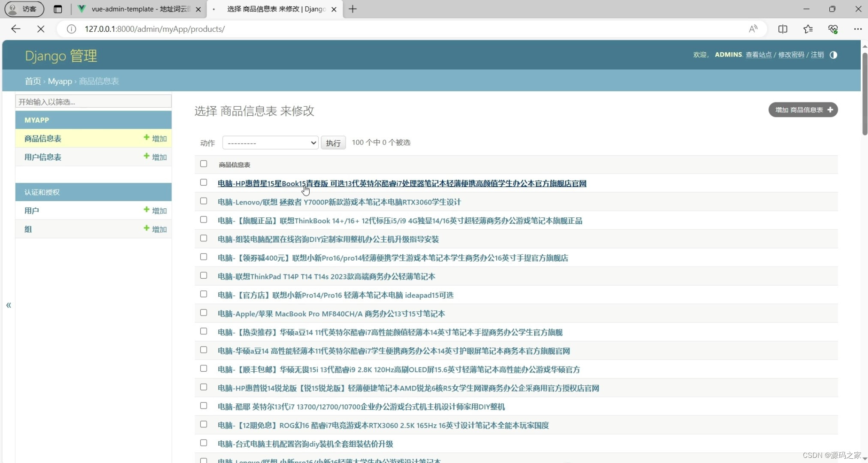The width and height of the screenshot is (868, 463).
Task: Check the HP惠普星15 product row checkbox
Action: [204, 183]
